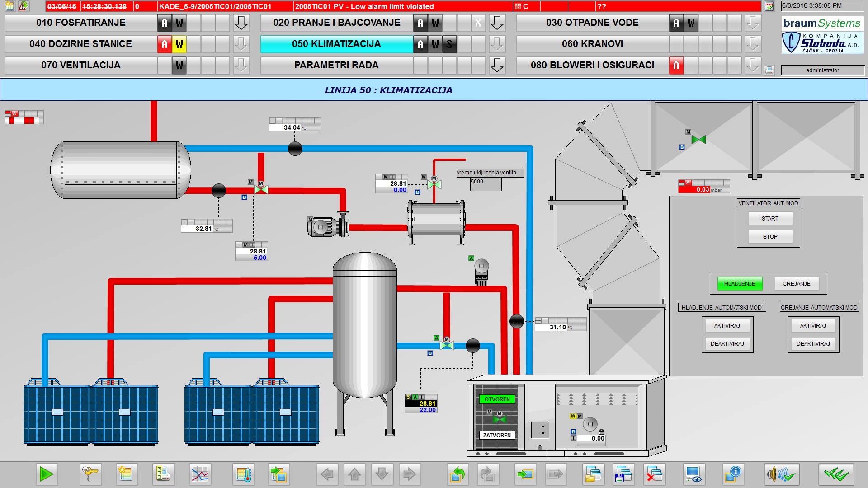Click the horn acknowledge alarm icon
The height and width of the screenshot is (488, 868).
pyautogui.click(x=781, y=474)
